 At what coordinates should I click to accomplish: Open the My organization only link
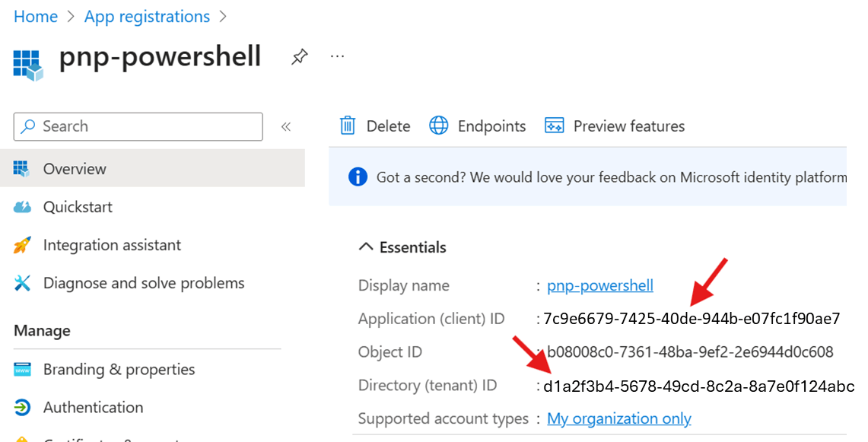tap(618, 418)
